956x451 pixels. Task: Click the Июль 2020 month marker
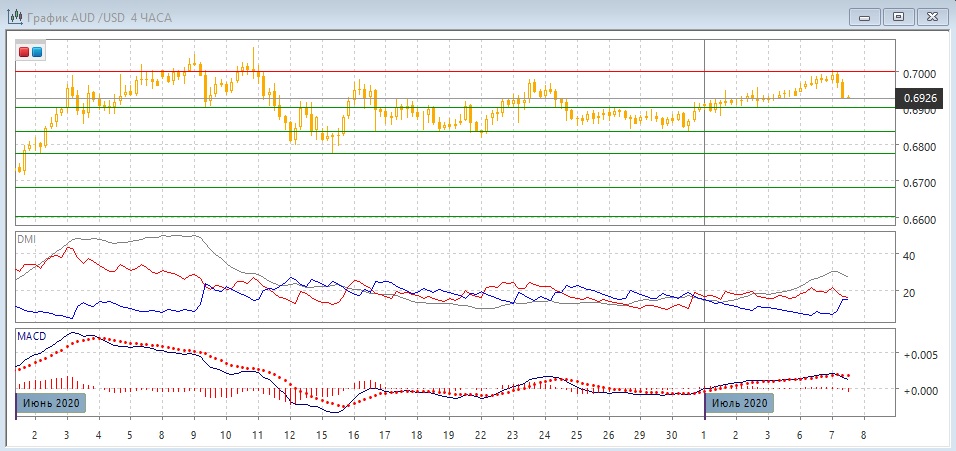pos(741,403)
